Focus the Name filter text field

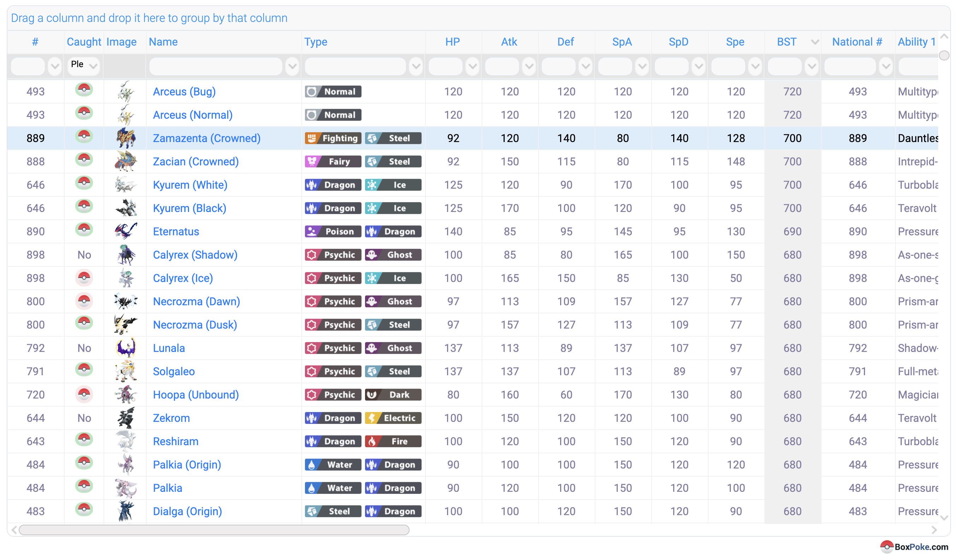216,66
